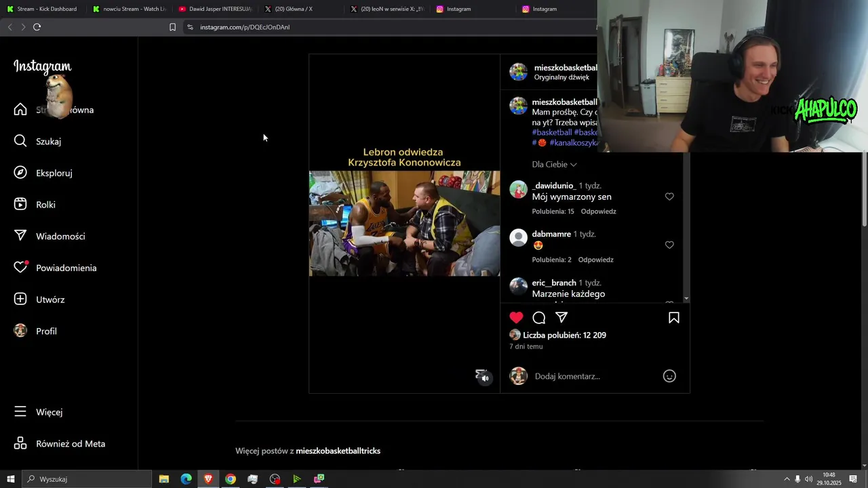868x488 pixels.
Task: Open Polubienia: 15 likes list
Action: pyautogui.click(x=553, y=211)
